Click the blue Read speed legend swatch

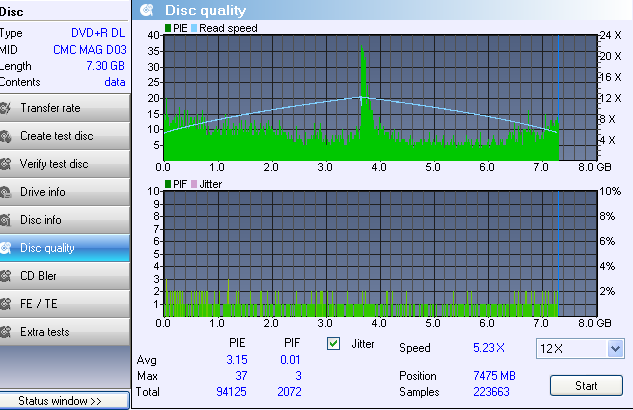(x=194, y=29)
